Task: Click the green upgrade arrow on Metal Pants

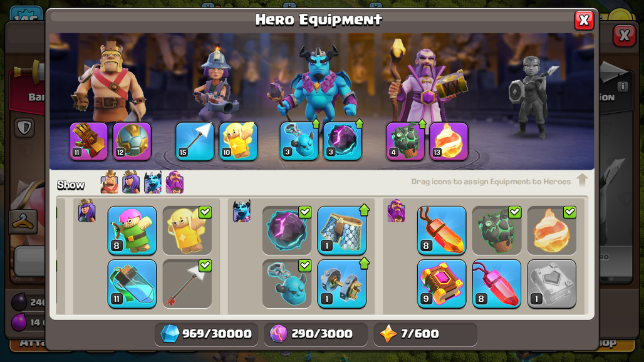Action: tap(364, 210)
